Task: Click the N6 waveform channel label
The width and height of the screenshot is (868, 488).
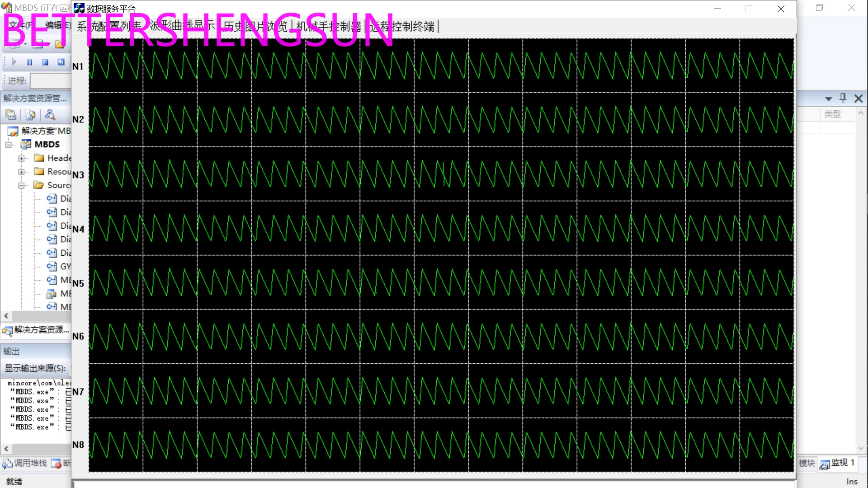Action: [78, 336]
